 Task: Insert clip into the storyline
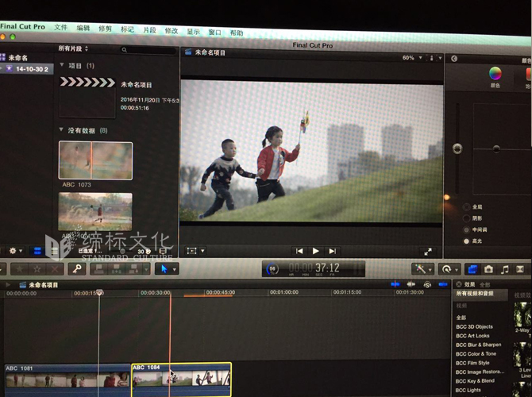(x=117, y=269)
